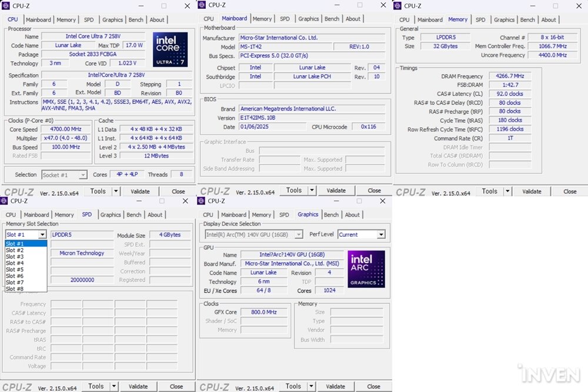Screen dimensions: 588x392
Task: Click the processor Name field Intel Core Ultra 7 258V
Action: pyautogui.click(x=93, y=36)
